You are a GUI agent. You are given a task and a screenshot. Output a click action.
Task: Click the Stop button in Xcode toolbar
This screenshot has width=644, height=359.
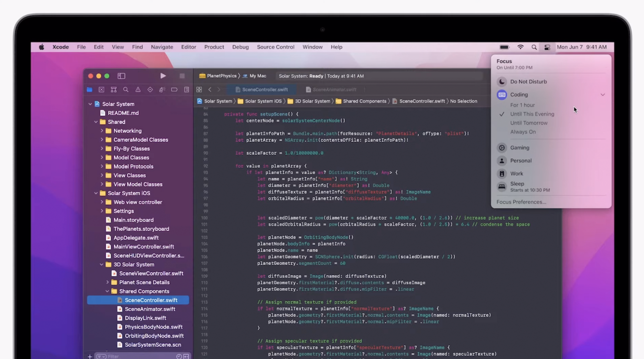(x=182, y=76)
